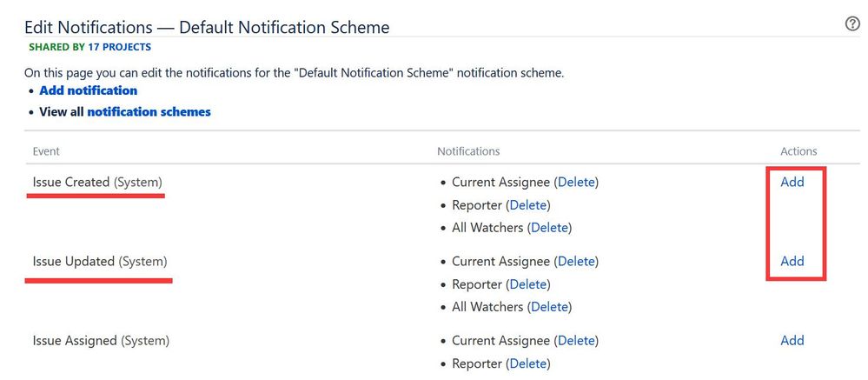
Task: Select the Issue Created (System) event row
Action: 97,182
